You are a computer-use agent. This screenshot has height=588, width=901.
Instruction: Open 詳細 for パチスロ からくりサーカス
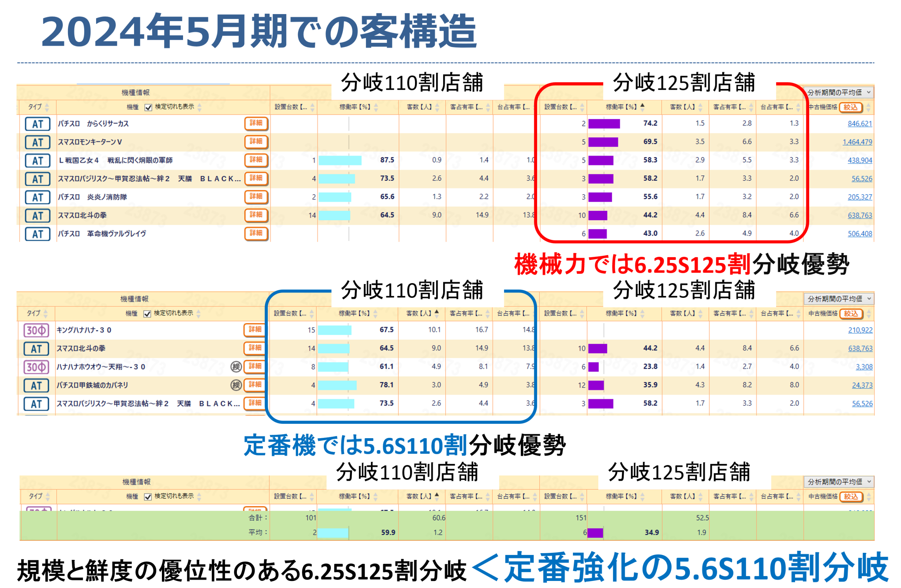click(256, 123)
